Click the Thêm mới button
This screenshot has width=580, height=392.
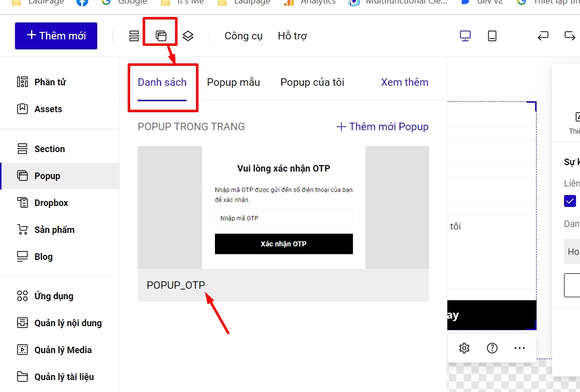tap(56, 36)
